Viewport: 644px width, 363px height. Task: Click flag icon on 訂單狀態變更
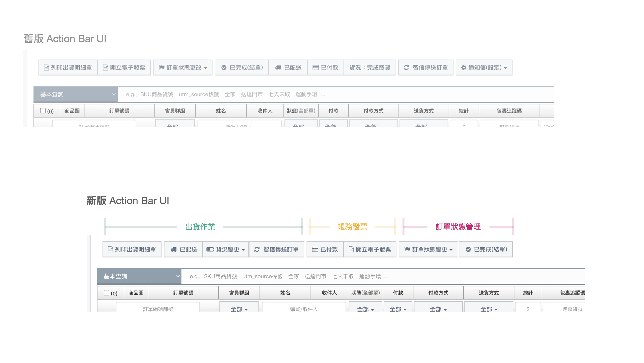[407, 249]
